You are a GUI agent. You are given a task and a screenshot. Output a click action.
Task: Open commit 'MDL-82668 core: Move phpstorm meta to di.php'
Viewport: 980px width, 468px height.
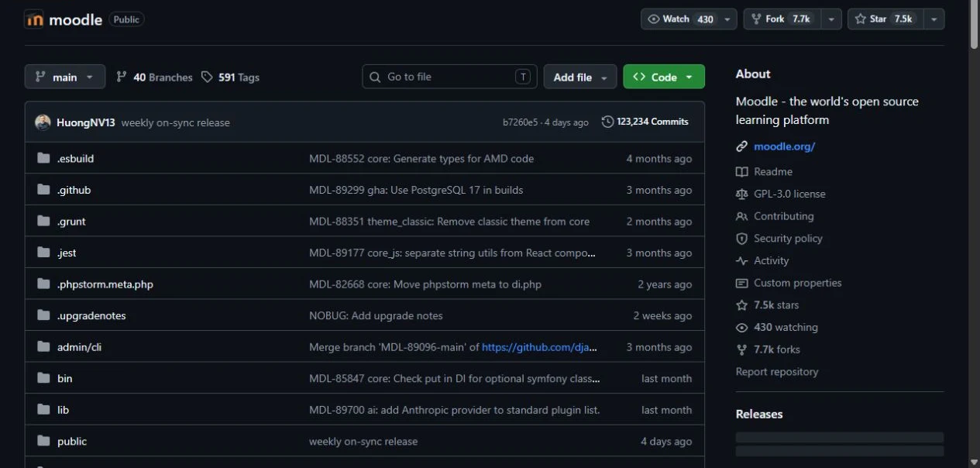tap(425, 284)
